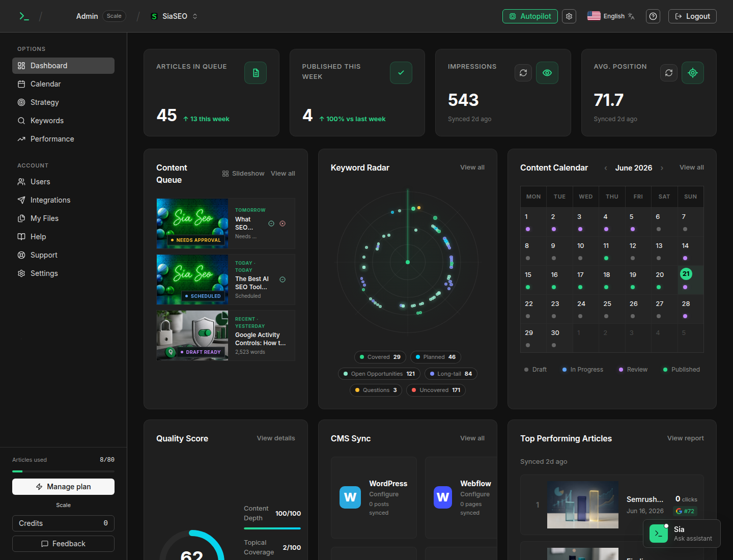Toggle the Uncovered 171 filter chip
The image size is (733, 560).
coord(436,390)
